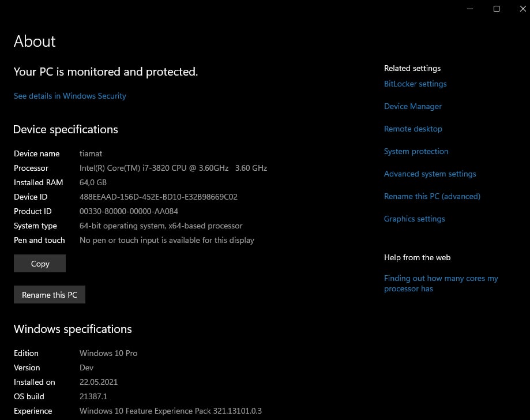The width and height of the screenshot is (530, 420).
Task: Open Advanced system settings
Action: pyautogui.click(x=430, y=174)
